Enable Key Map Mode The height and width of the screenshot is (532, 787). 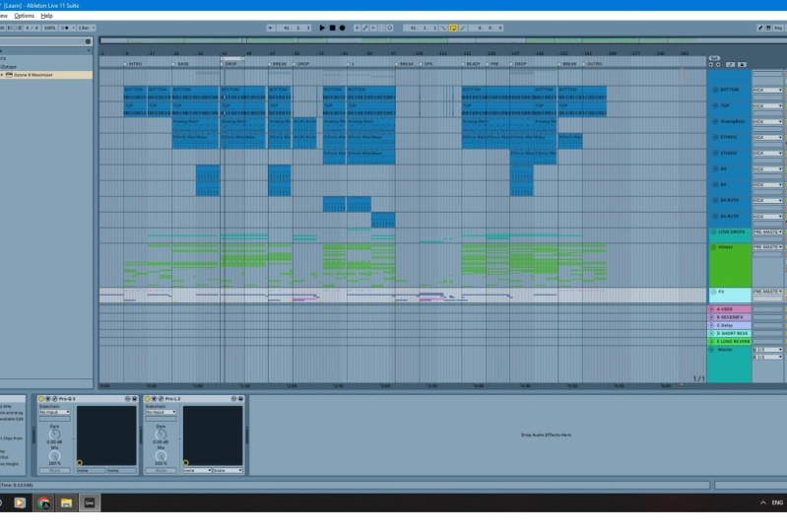coord(778,29)
